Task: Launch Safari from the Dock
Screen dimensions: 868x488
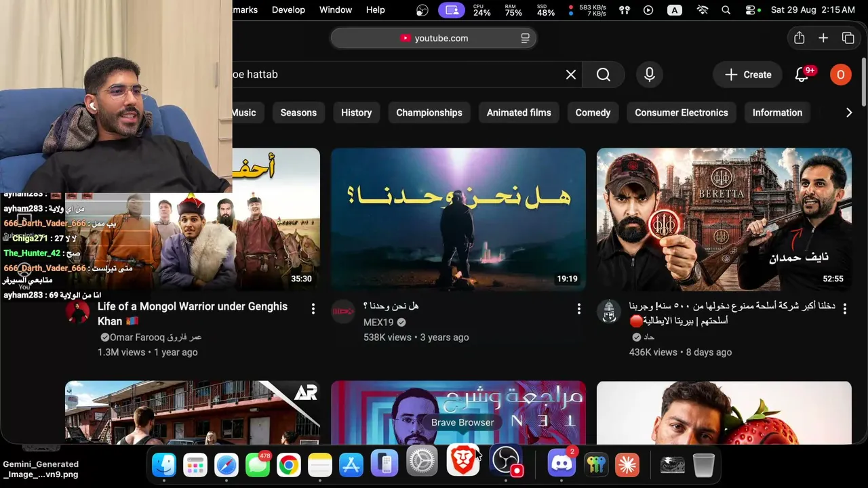Action: [226, 464]
